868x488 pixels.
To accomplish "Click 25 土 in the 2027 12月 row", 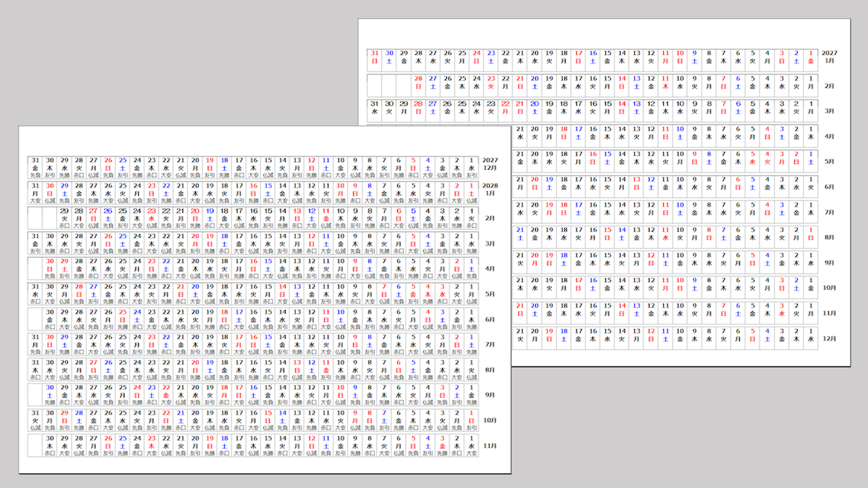I will [122, 168].
